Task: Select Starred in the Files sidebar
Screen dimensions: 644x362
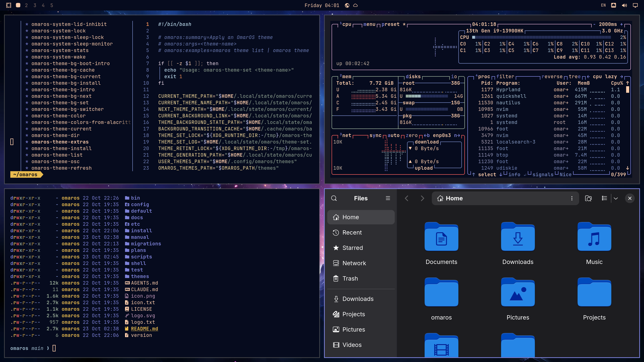Action: click(361, 248)
